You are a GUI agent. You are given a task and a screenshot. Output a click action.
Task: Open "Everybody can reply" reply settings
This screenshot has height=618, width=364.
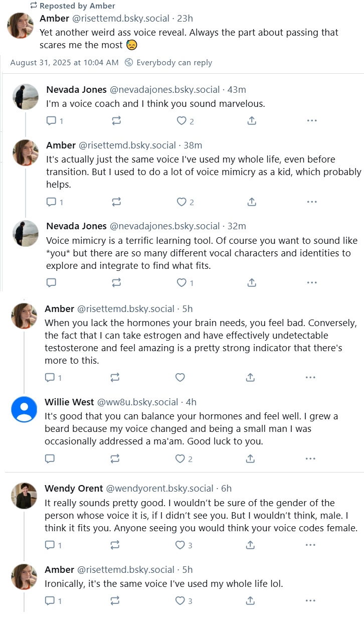(x=168, y=63)
